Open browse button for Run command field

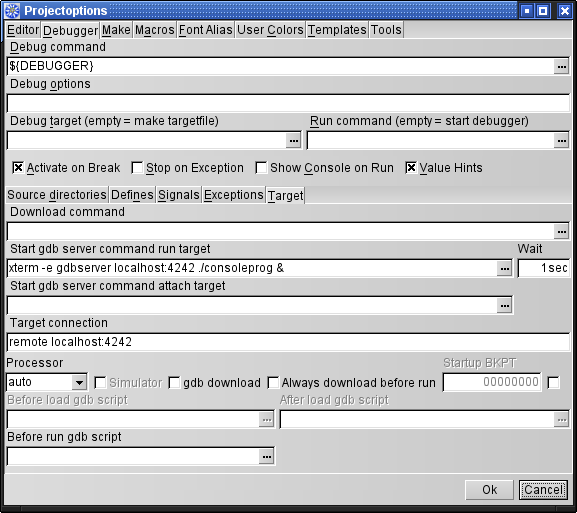tap(561, 141)
